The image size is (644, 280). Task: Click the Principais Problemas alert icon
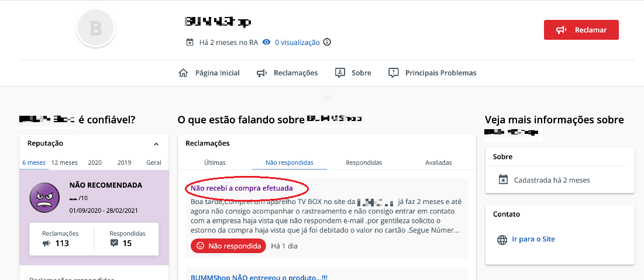pos(394,73)
